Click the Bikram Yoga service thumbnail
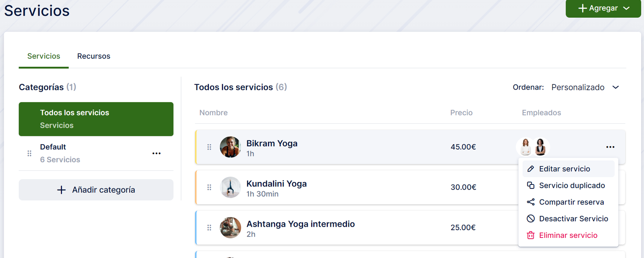This screenshot has height=258, width=644. pyautogui.click(x=230, y=147)
